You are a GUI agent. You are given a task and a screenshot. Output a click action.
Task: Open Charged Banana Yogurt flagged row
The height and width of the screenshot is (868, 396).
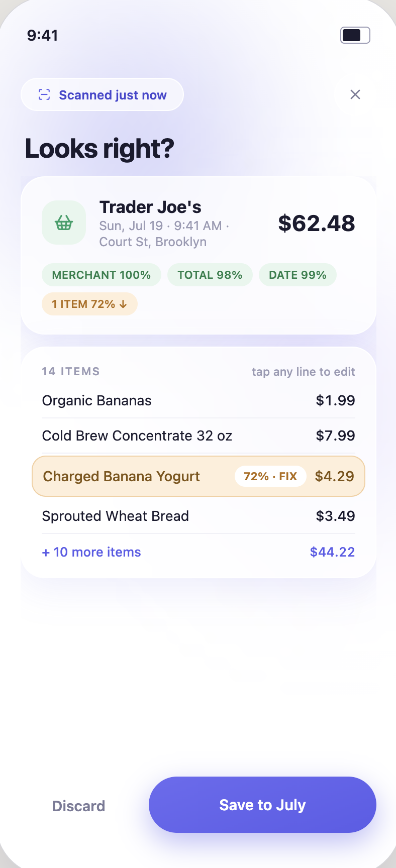(199, 476)
